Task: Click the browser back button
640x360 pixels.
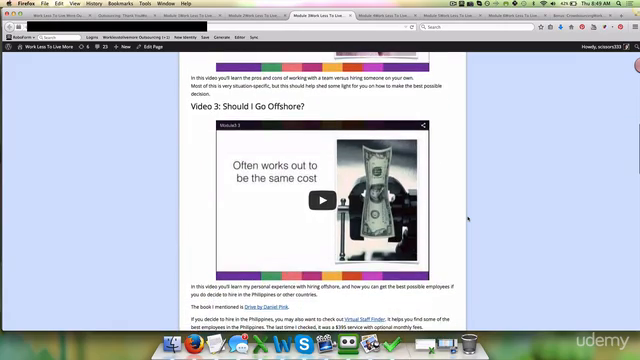Action: pyautogui.click(x=9, y=27)
